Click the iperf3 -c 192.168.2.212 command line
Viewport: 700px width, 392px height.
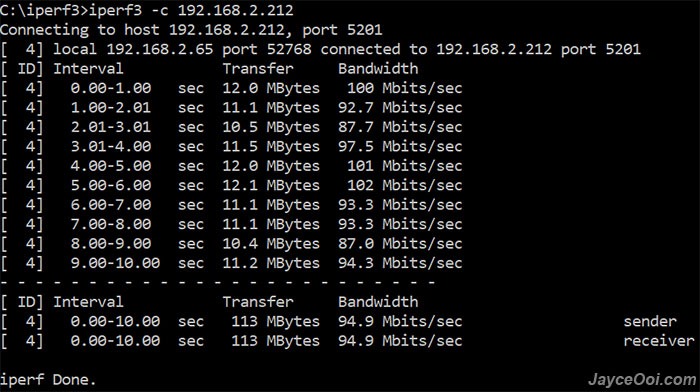(x=147, y=10)
